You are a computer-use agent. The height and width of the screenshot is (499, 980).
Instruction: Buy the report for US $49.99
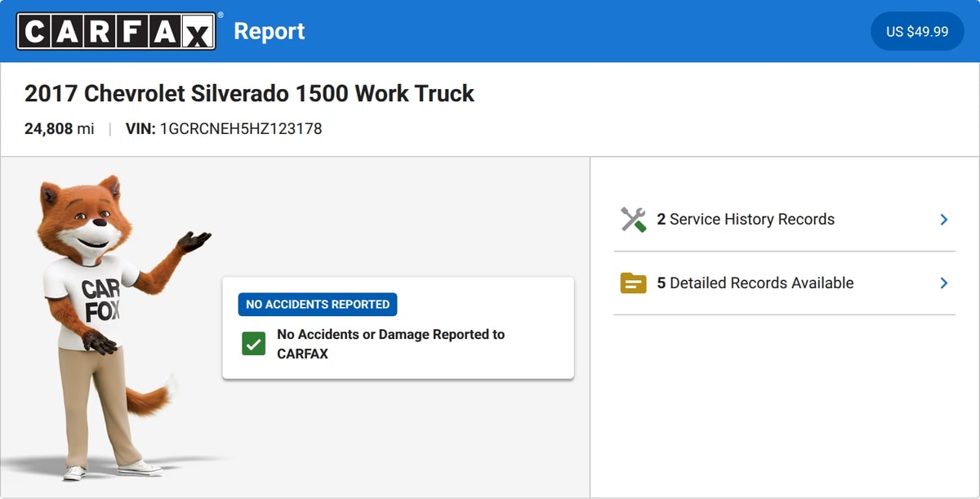(x=917, y=31)
